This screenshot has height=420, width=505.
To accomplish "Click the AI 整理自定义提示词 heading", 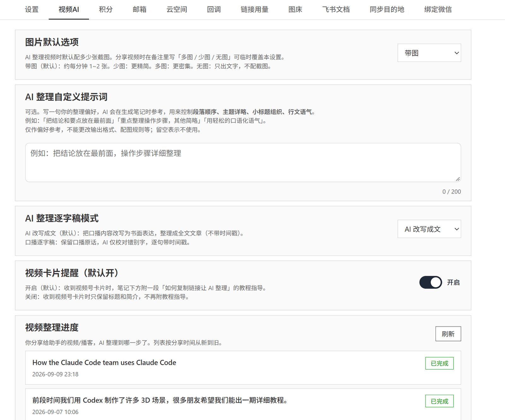I will point(66,97).
